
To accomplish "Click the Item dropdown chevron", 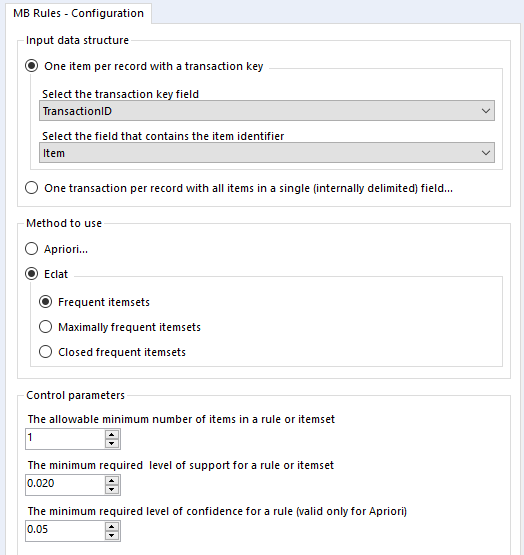I will pyautogui.click(x=486, y=153).
